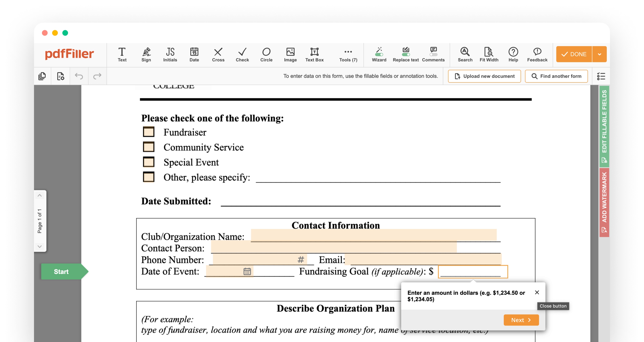Open the pages panel icon
The width and height of the screenshot is (644, 342).
42,76
